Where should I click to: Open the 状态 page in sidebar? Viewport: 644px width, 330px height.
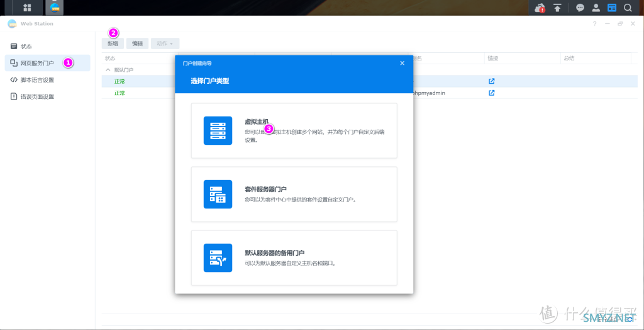pyautogui.click(x=48, y=47)
